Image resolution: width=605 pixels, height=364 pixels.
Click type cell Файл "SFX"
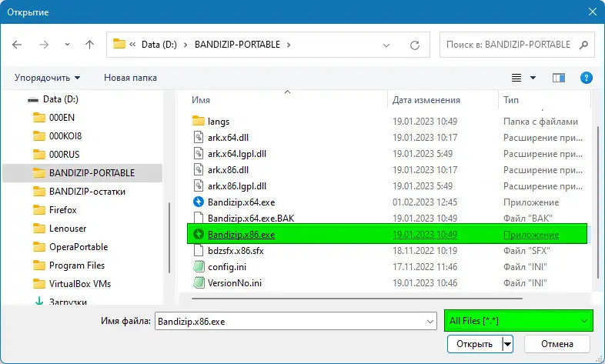click(526, 251)
